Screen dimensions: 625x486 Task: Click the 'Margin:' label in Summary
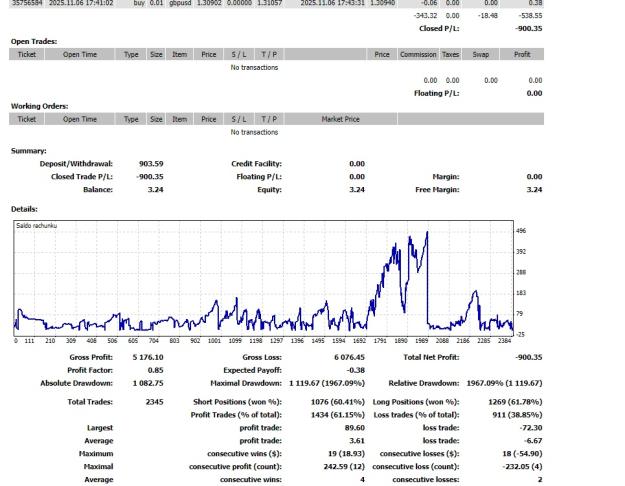coord(446,176)
